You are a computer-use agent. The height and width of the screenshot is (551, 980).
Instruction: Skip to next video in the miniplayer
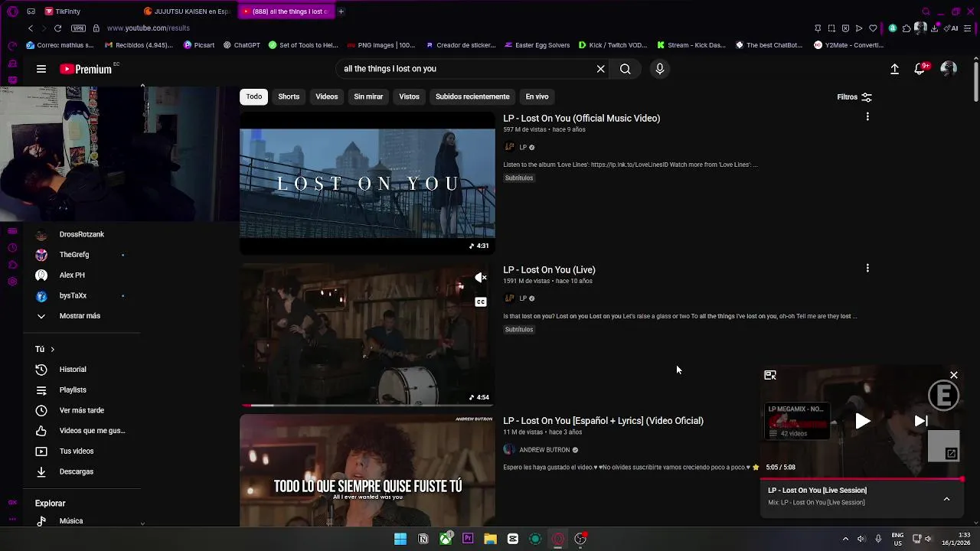[x=921, y=421]
